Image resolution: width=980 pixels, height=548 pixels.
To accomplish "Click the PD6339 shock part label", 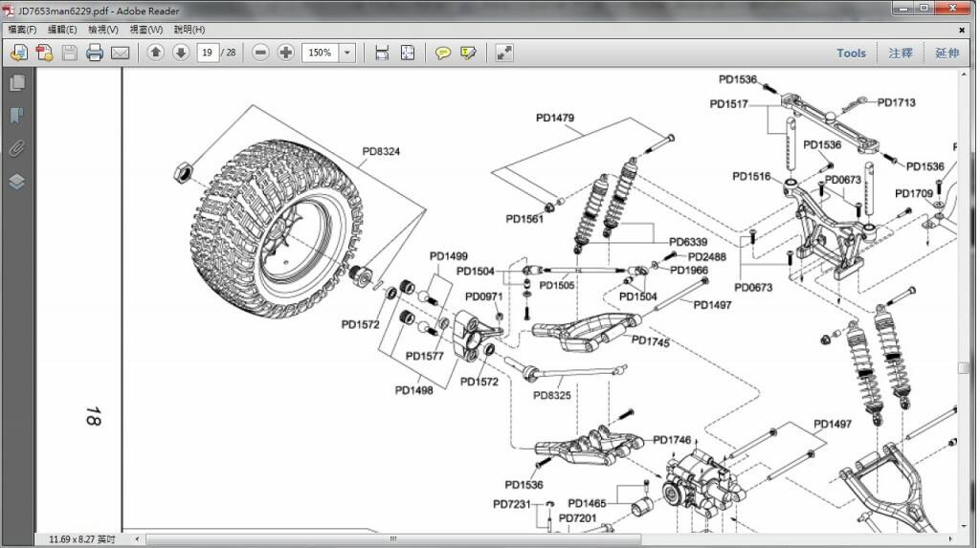I will (688, 242).
